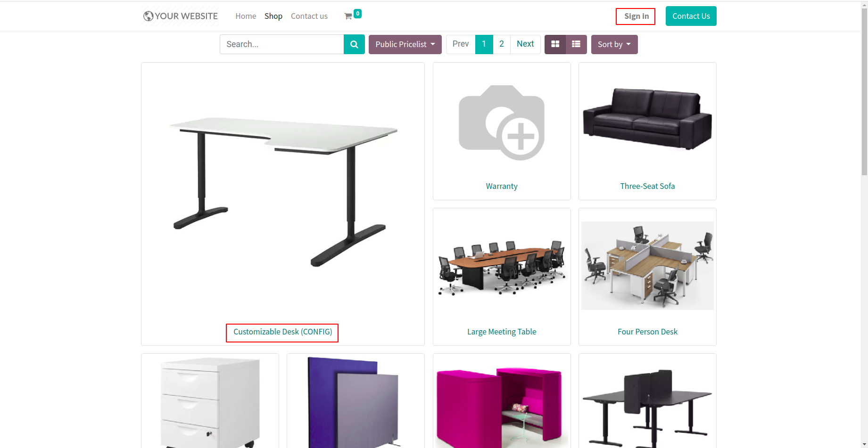Click the magnifying glass search button
Screen dimensions: 868x448
click(x=354, y=44)
